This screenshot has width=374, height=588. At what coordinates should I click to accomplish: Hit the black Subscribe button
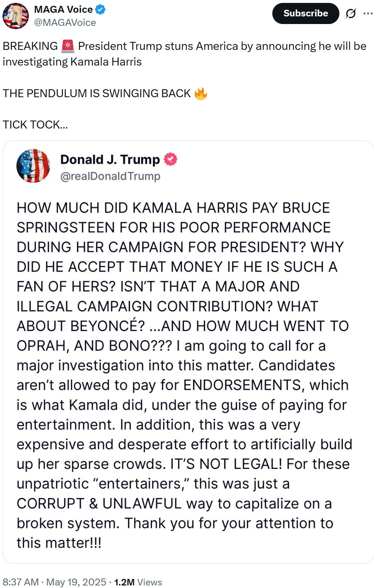(x=305, y=13)
